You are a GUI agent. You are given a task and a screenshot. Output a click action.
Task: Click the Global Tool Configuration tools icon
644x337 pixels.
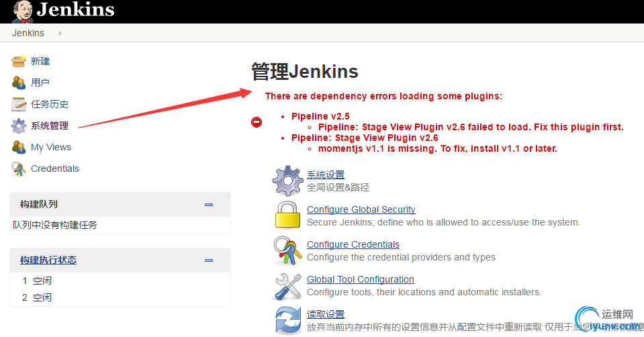point(288,287)
